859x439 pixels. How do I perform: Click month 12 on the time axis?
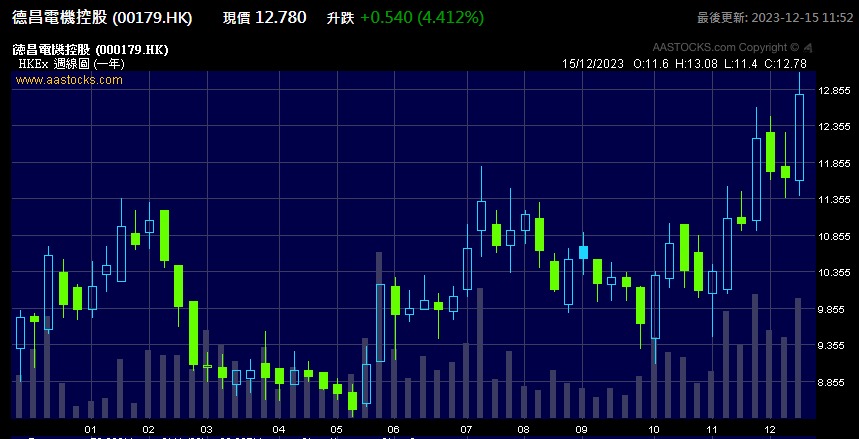tap(769, 428)
